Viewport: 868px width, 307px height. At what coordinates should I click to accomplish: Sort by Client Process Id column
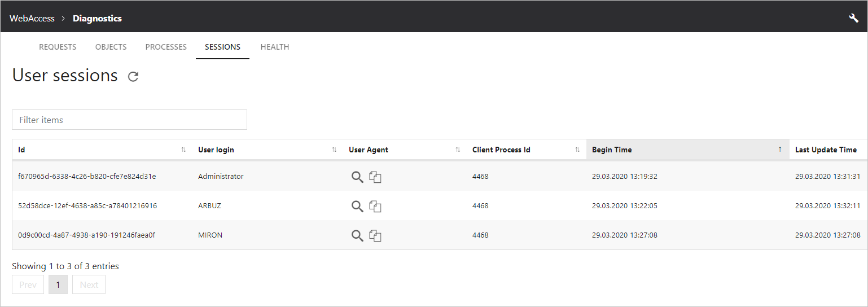(526, 150)
